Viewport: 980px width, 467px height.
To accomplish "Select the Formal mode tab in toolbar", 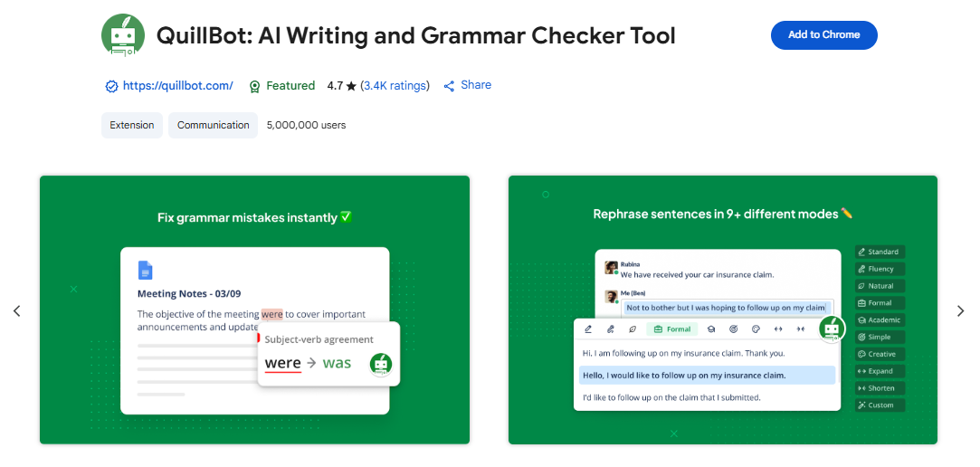I will click(671, 329).
